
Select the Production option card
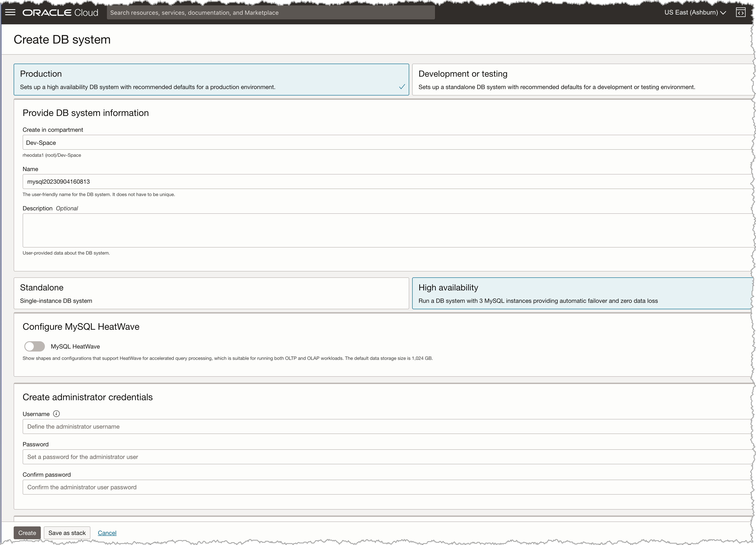(x=211, y=80)
